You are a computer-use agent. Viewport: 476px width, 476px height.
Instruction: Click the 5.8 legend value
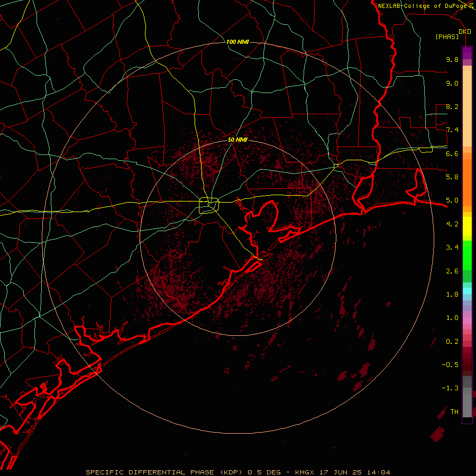[452, 177]
